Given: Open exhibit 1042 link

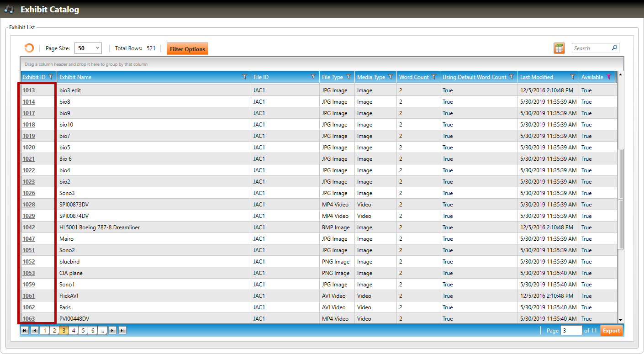Looking at the screenshot, I should 29,227.
